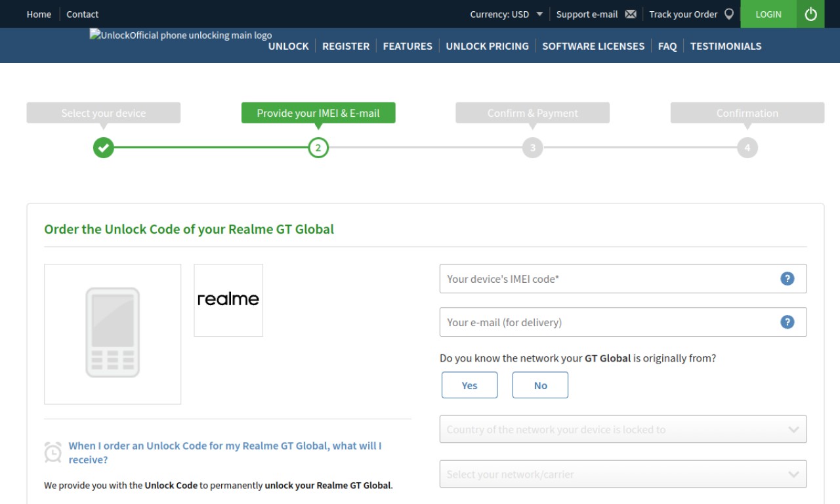Go to the TESTIMONIALS menu item

[x=726, y=46]
